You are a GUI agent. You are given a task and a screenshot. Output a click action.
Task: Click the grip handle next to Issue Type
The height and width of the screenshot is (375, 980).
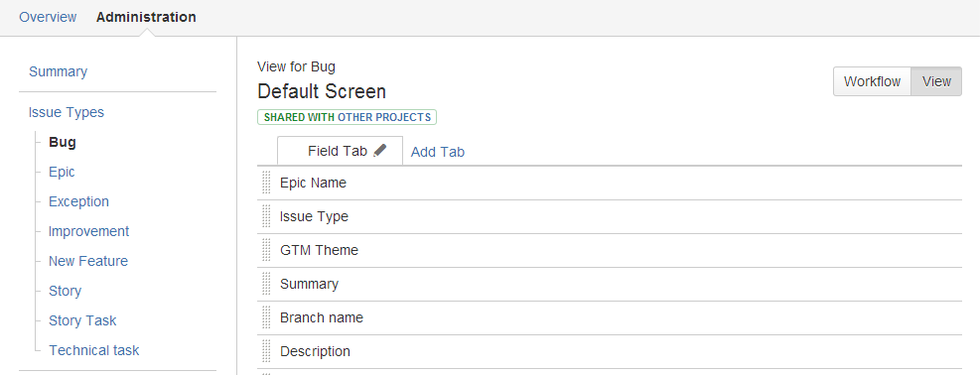[x=267, y=216]
